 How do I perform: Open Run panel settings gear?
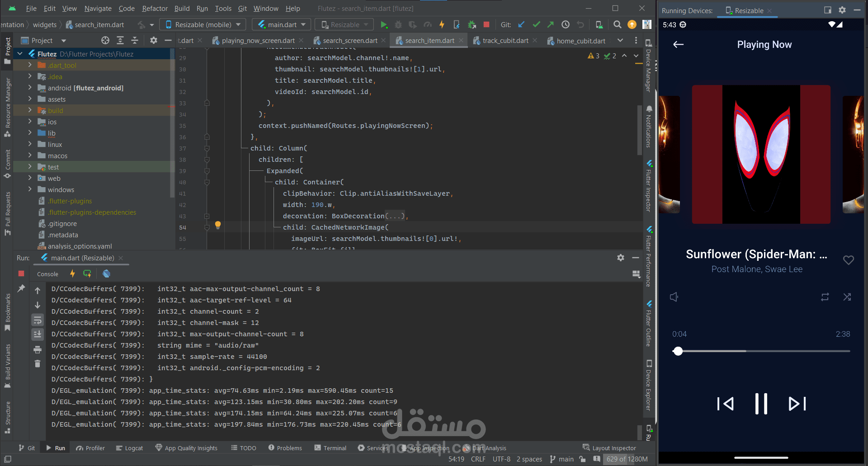[621, 258]
